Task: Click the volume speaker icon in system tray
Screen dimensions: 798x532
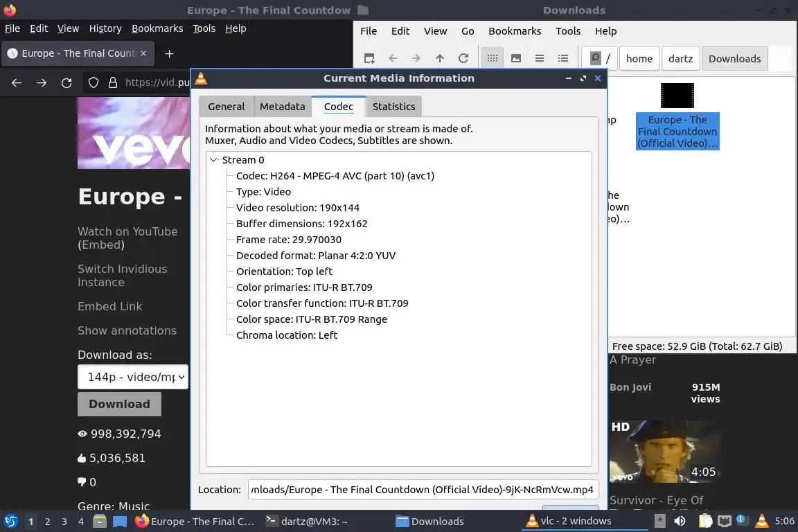Action: [x=680, y=521]
